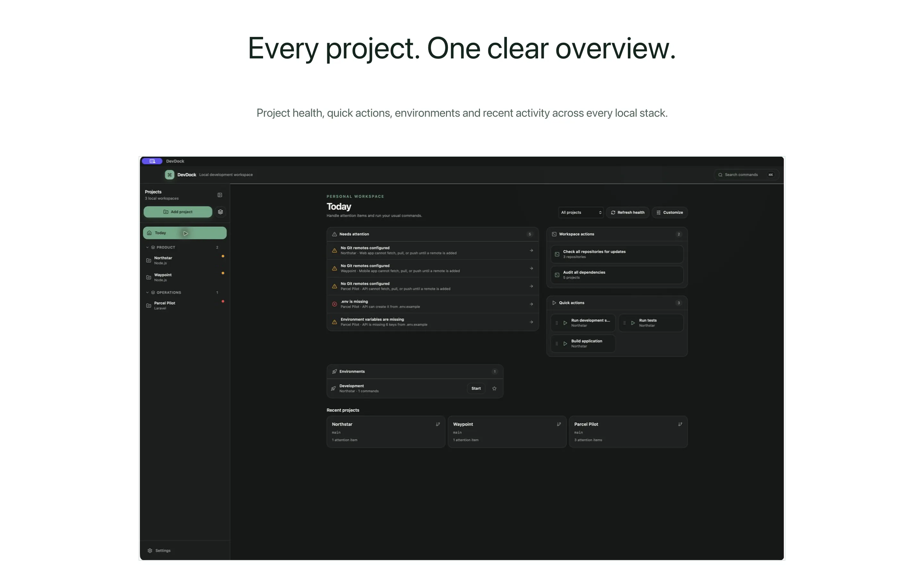Click the Customize button
924x578 pixels.
669,213
